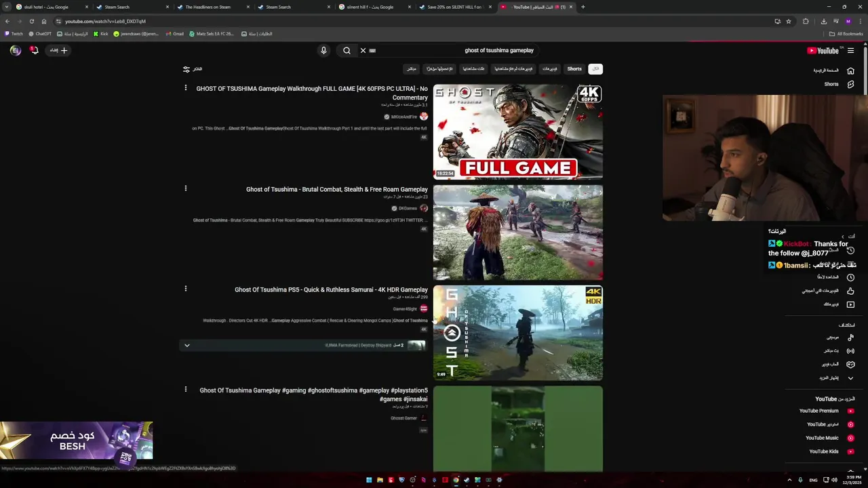The image size is (868, 488).
Task: Select the Shorts filter chip
Action: (574, 69)
